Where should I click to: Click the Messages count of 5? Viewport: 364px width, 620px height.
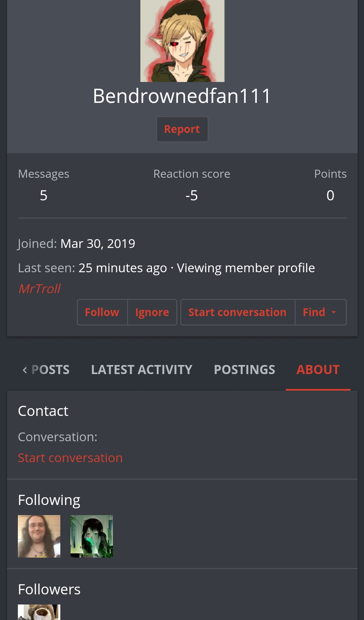[x=43, y=195]
